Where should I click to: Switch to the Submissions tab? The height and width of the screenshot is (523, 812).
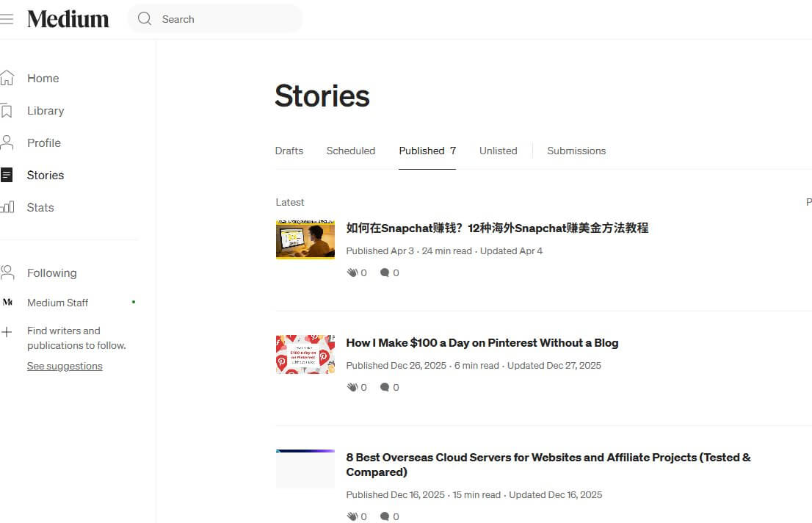click(576, 151)
